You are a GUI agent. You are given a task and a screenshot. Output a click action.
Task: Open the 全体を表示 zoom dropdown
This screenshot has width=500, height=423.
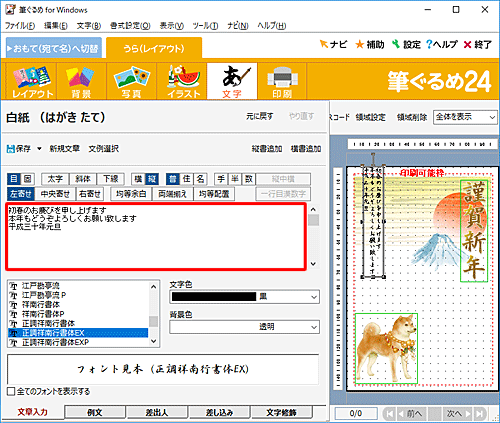click(465, 117)
